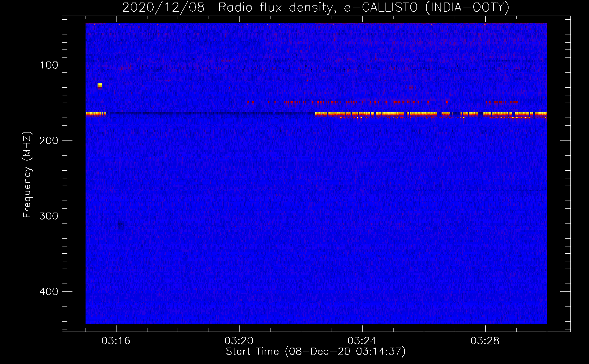Click the dark spot near 310 MHz

[121, 225]
